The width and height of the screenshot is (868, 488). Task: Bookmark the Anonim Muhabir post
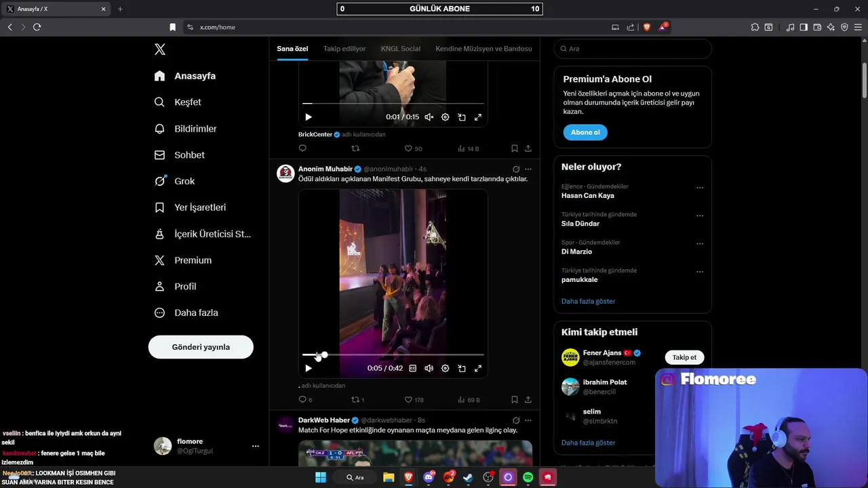click(515, 400)
